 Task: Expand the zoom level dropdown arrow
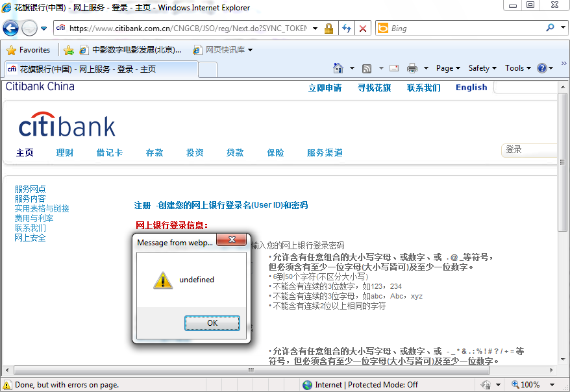(552, 385)
